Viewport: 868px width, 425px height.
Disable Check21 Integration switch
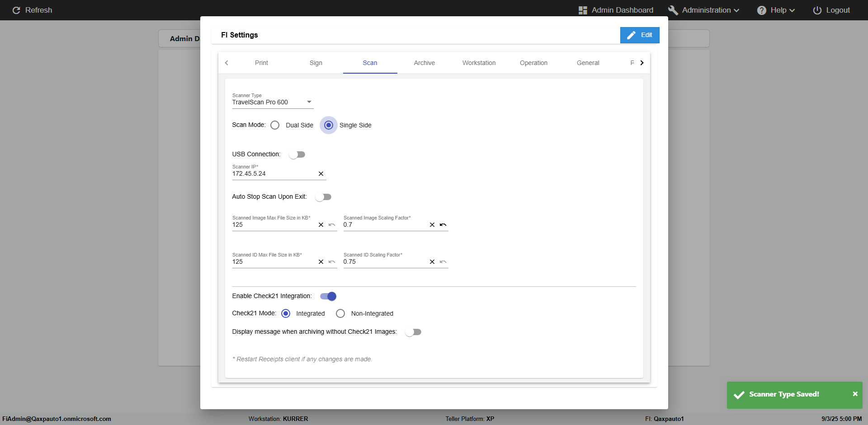pos(328,296)
